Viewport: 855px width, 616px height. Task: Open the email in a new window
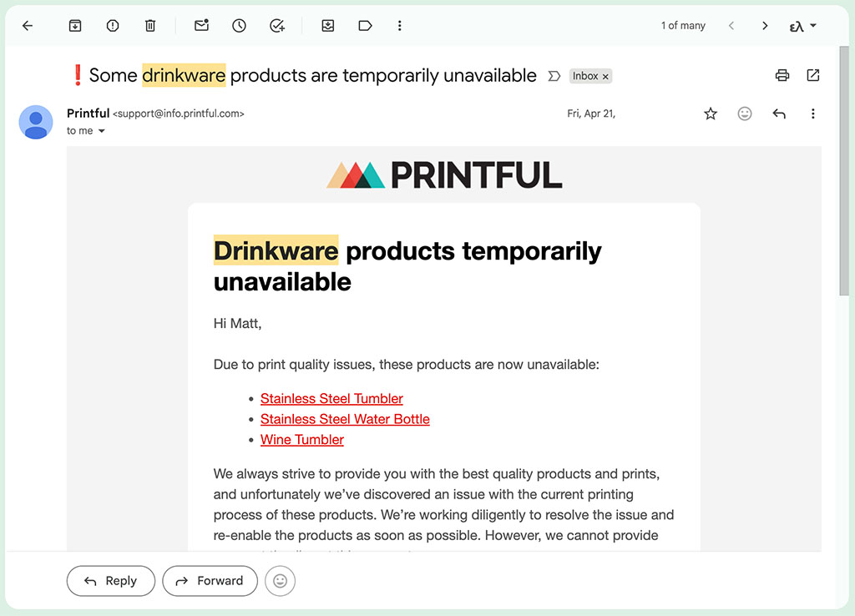[x=813, y=75]
